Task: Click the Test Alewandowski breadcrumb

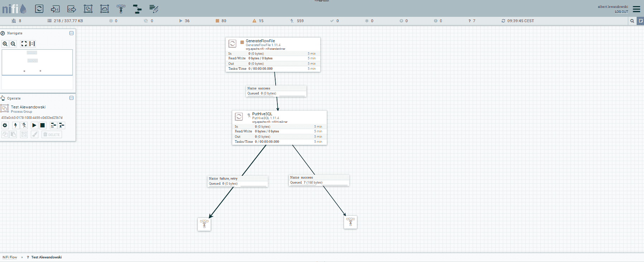Action: tap(46, 257)
